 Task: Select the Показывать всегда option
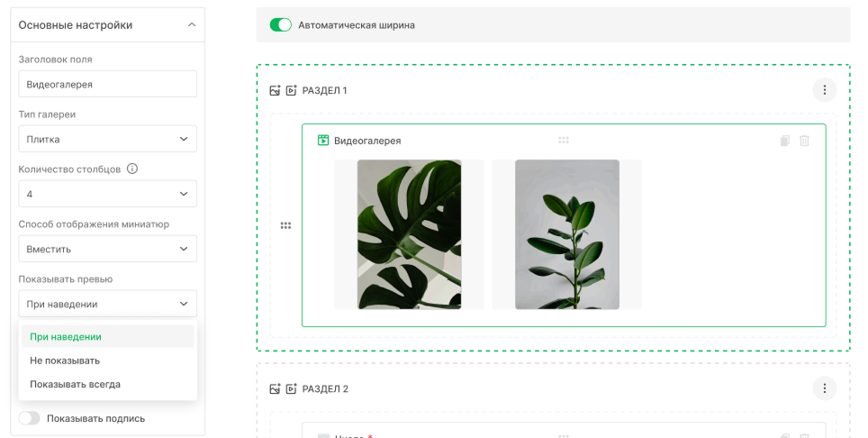click(107, 384)
